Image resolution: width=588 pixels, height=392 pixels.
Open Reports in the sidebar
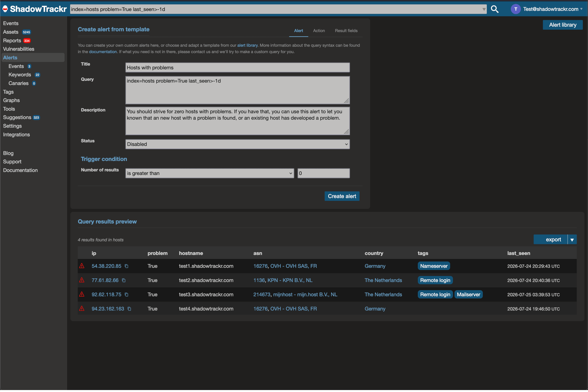12,40
